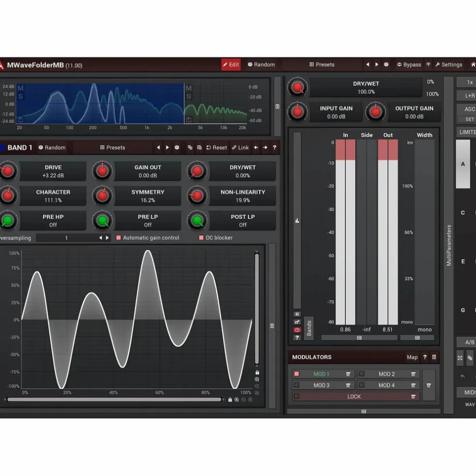Click the DRIVE value field
Viewport: 476px width, 476px height.
click(53, 172)
